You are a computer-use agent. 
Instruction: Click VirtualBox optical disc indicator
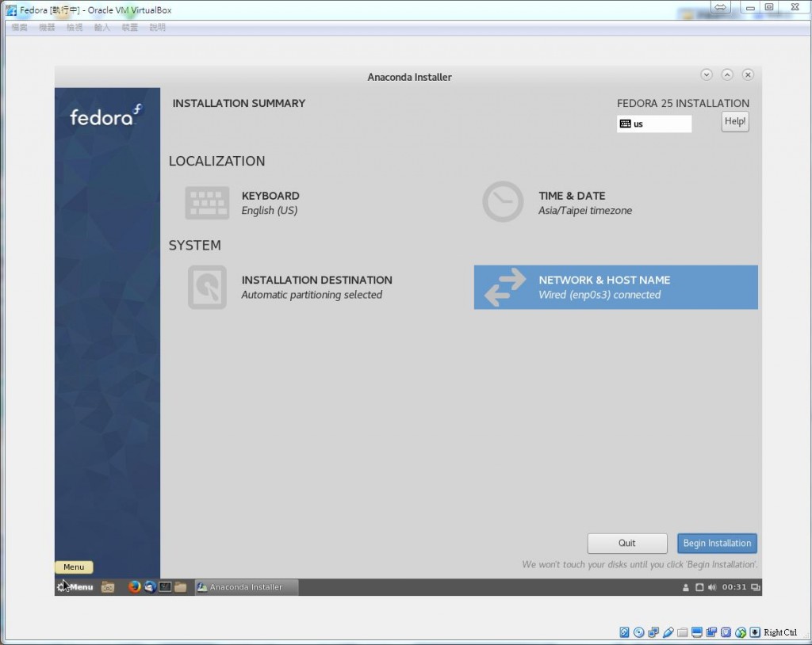click(639, 632)
